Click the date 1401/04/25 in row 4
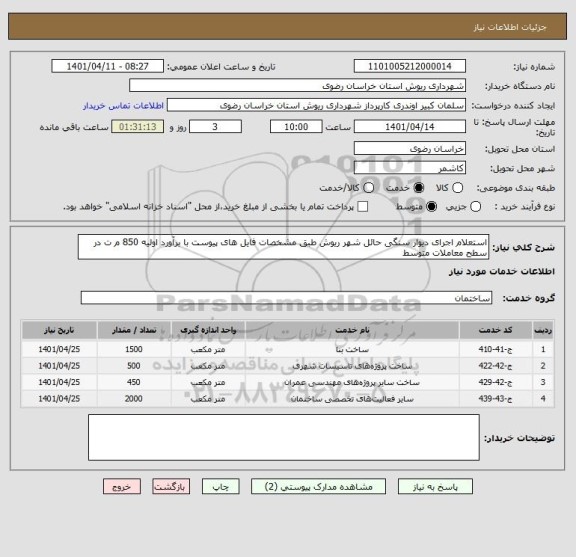Viewport: 576px width, 557px height. point(59,399)
